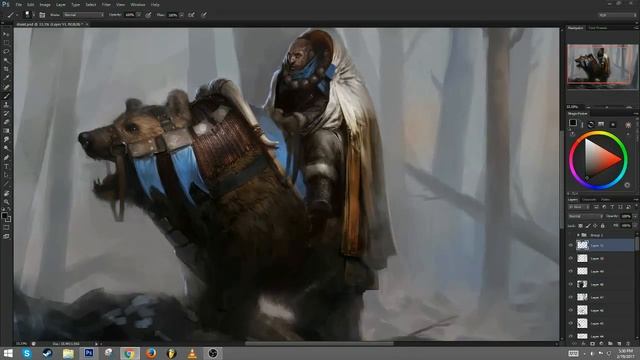
Task: Open the brush preset picker
Action: (29, 15)
